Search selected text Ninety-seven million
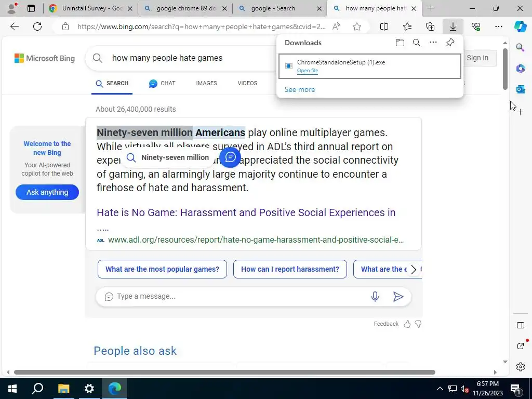Image resolution: width=532 pixels, height=399 pixels. pos(169,158)
